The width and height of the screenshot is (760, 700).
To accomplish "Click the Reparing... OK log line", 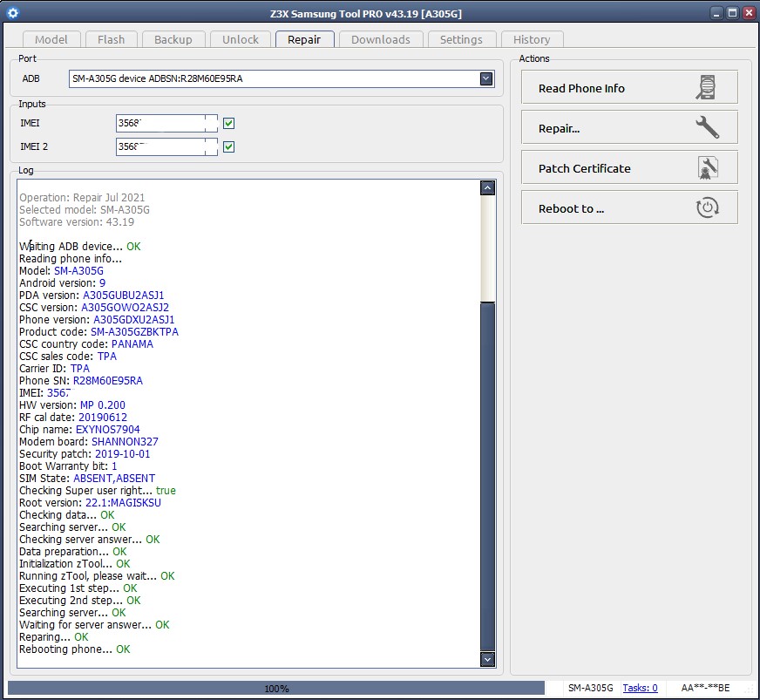I will 54,637.
